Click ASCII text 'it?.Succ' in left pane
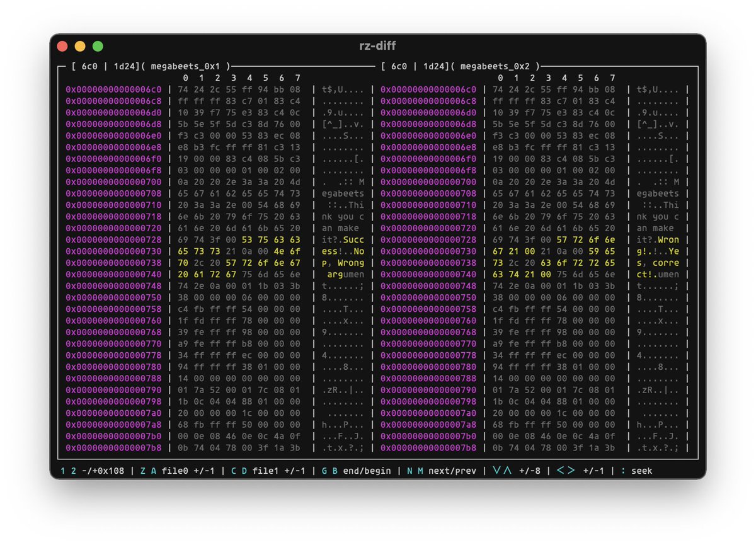Screen dimensions: 756x545 point(343,240)
